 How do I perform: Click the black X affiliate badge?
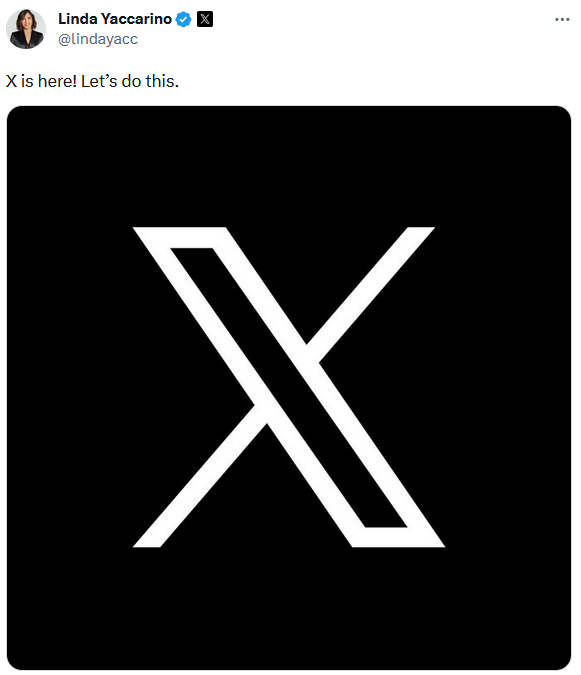pos(205,19)
